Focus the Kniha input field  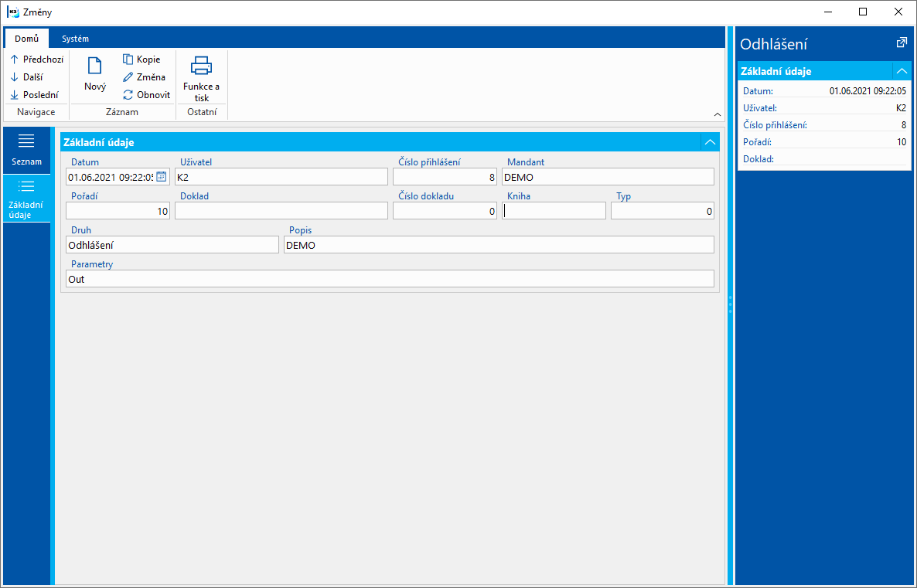pos(554,211)
